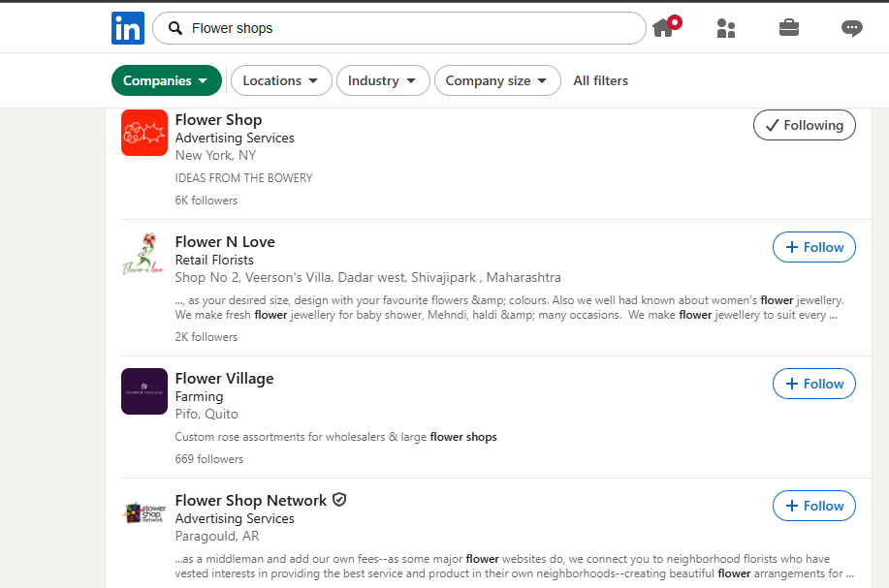This screenshot has width=889, height=588.
Task: Open the Flower Shop Network company page
Action: click(250, 501)
